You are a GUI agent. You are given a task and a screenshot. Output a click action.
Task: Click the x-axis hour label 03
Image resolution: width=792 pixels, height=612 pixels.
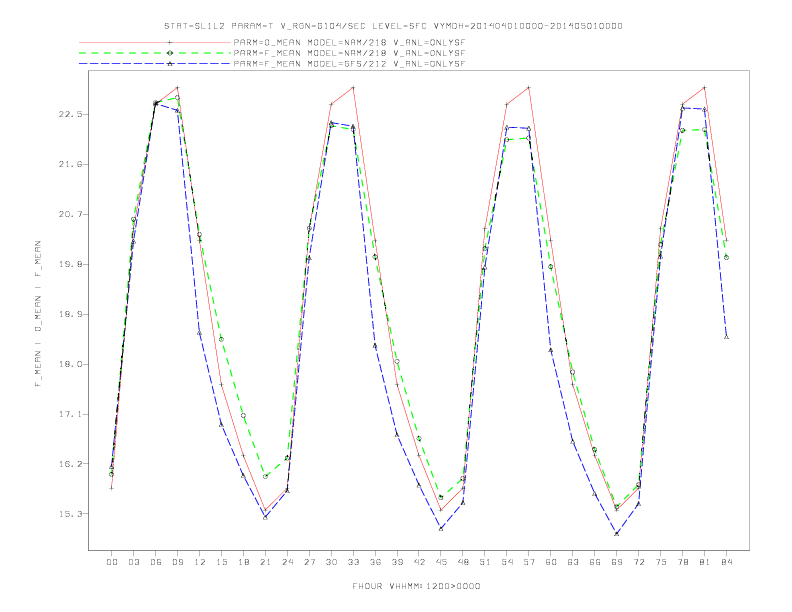[134, 562]
